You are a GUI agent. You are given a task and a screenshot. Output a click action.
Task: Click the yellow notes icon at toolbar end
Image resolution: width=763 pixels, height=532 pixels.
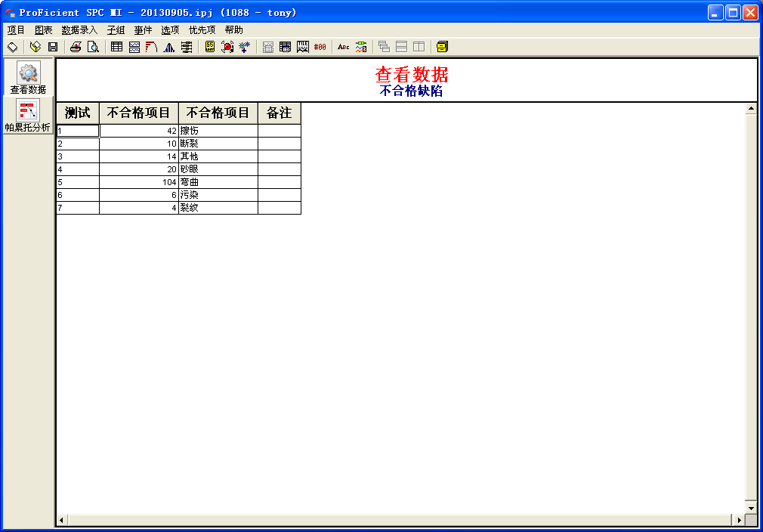443,47
